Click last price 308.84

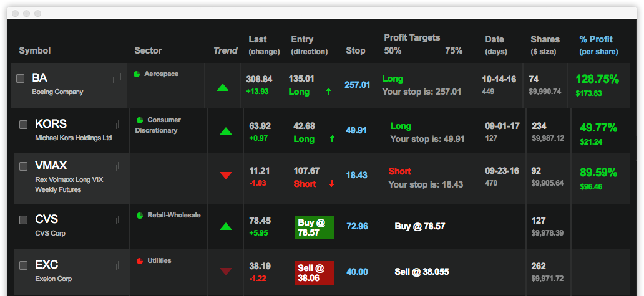259,79
